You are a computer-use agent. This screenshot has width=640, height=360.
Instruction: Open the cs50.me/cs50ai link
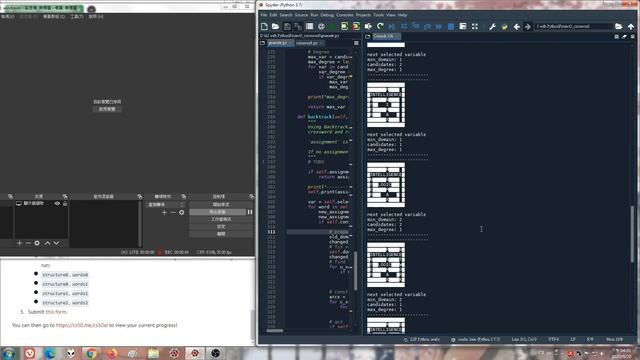coord(82,325)
